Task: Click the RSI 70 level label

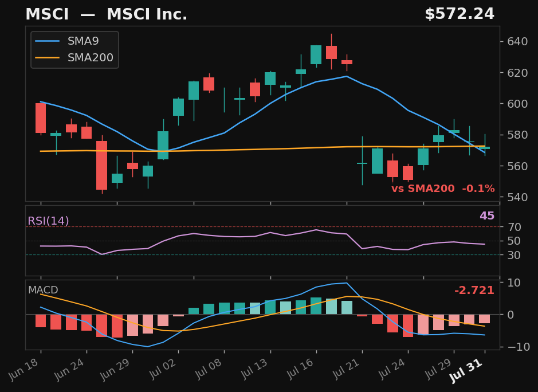Action: click(x=515, y=227)
